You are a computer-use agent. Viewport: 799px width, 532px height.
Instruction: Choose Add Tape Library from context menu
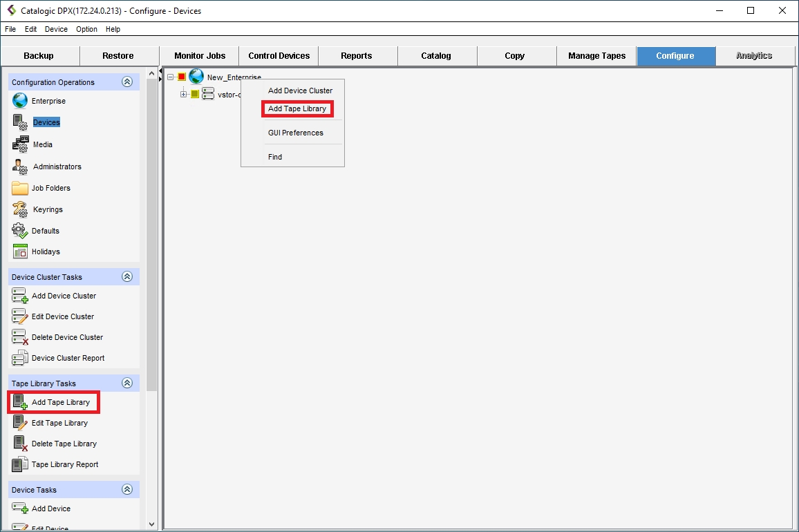[297, 108]
